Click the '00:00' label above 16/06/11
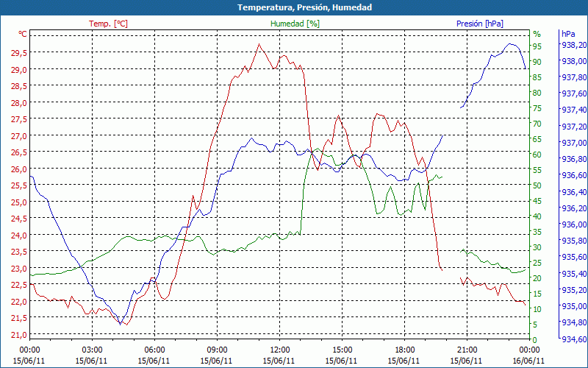 pyautogui.click(x=529, y=350)
